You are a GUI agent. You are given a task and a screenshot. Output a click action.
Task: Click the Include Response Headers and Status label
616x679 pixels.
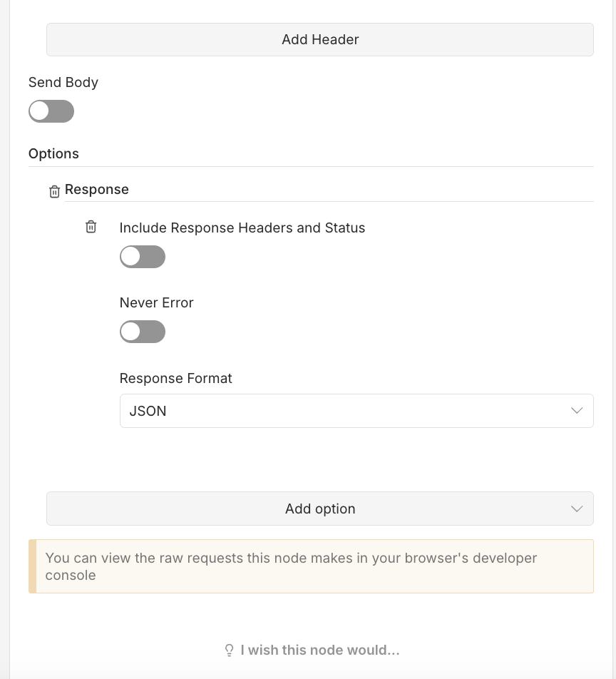(x=242, y=228)
